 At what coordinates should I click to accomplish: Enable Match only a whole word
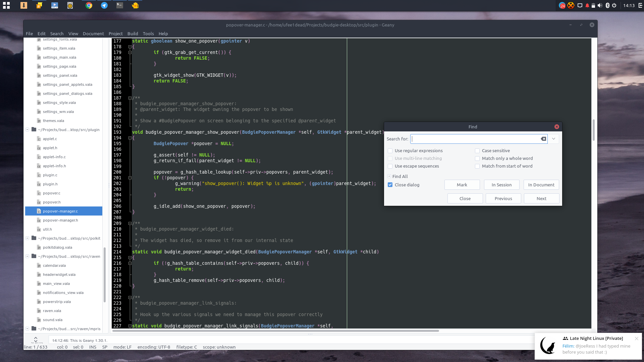tap(477, 159)
